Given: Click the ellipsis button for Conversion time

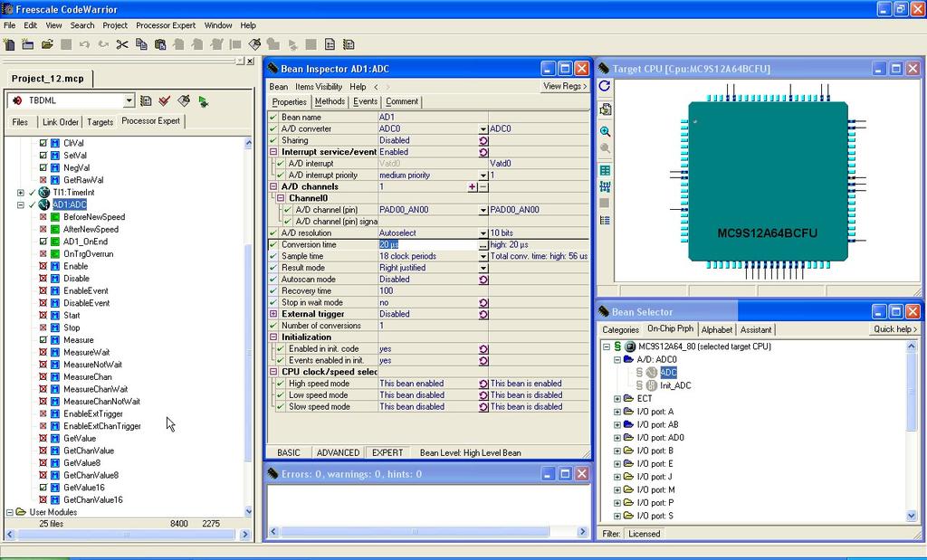Looking at the screenshot, I should [483, 244].
